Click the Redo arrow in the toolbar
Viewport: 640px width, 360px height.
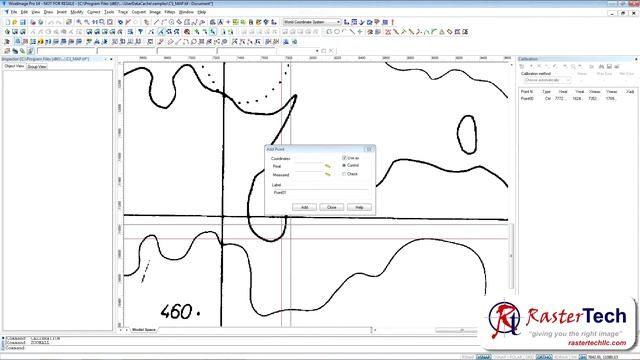coord(58,22)
